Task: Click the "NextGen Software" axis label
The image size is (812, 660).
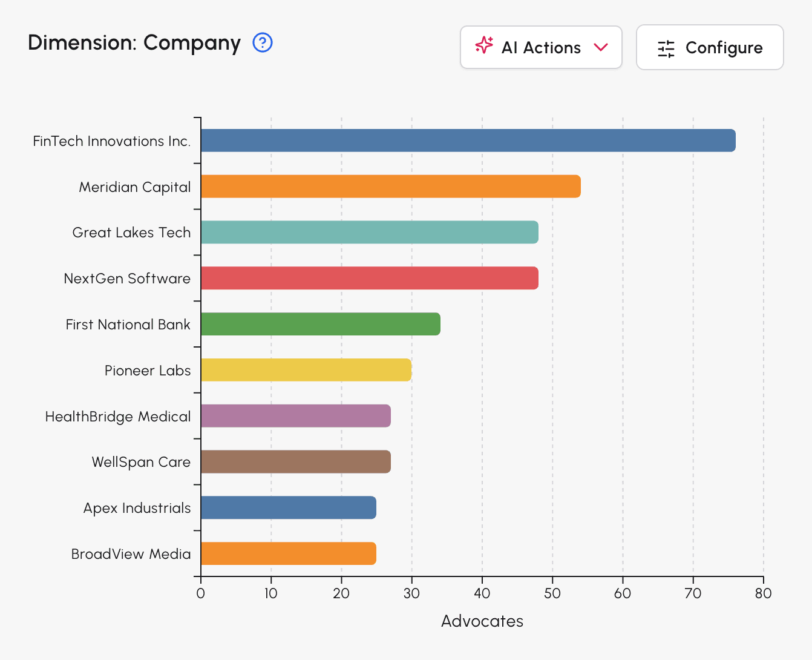Action: 127,279
